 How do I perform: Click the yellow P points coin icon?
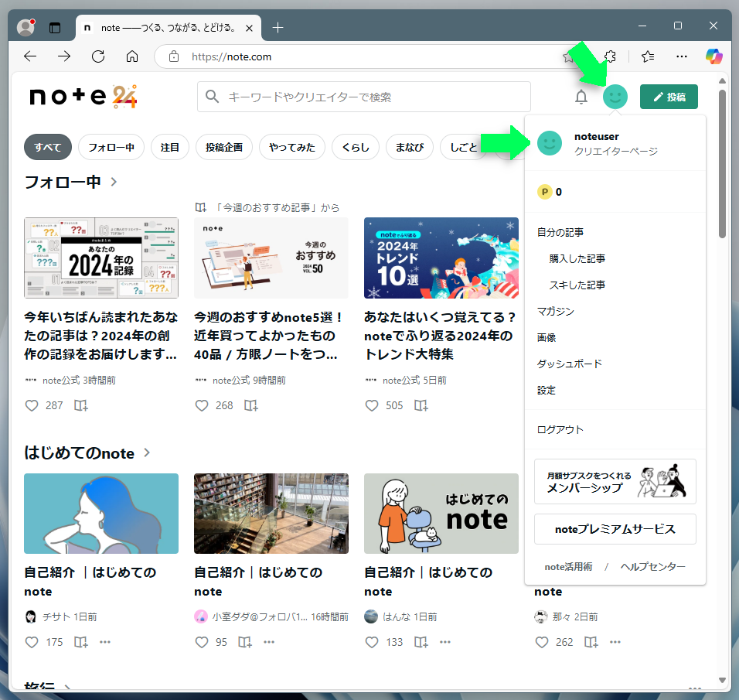pyautogui.click(x=545, y=192)
